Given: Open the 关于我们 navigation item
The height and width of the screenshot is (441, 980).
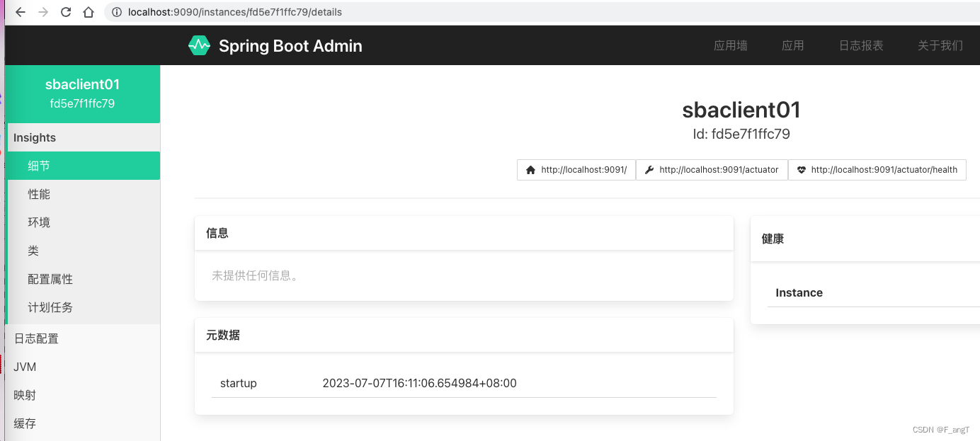Looking at the screenshot, I should click(940, 45).
